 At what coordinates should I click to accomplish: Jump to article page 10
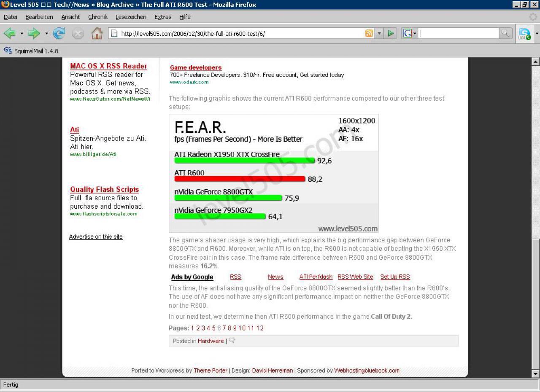point(242,328)
